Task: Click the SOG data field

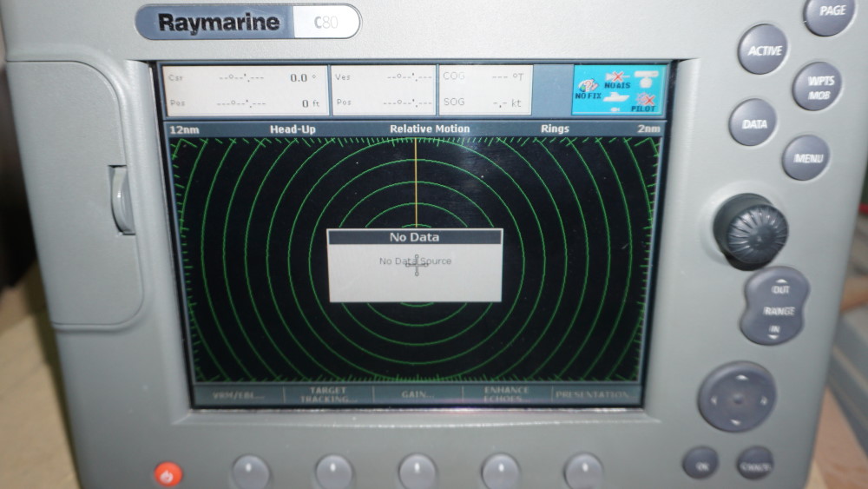Action: [x=484, y=102]
